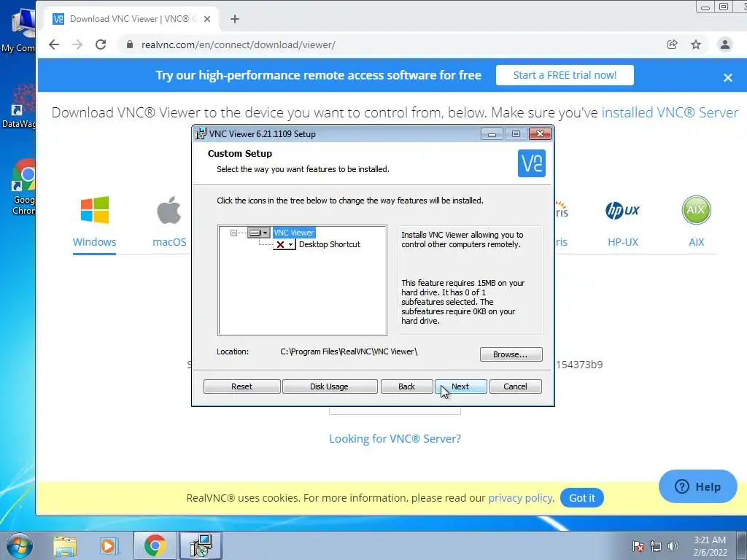Go forward in Chrome browser

click(77, 44)
